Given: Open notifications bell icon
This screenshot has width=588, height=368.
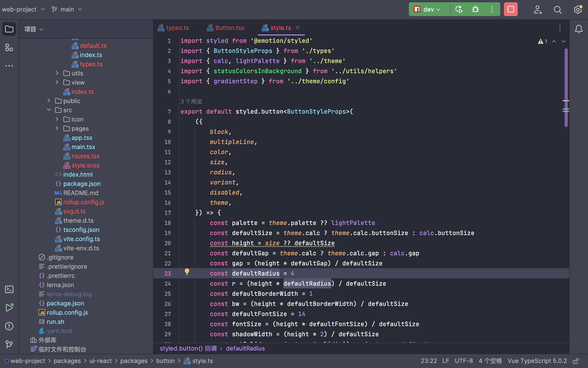Looking at the screenshot, I should coord(579,29).
